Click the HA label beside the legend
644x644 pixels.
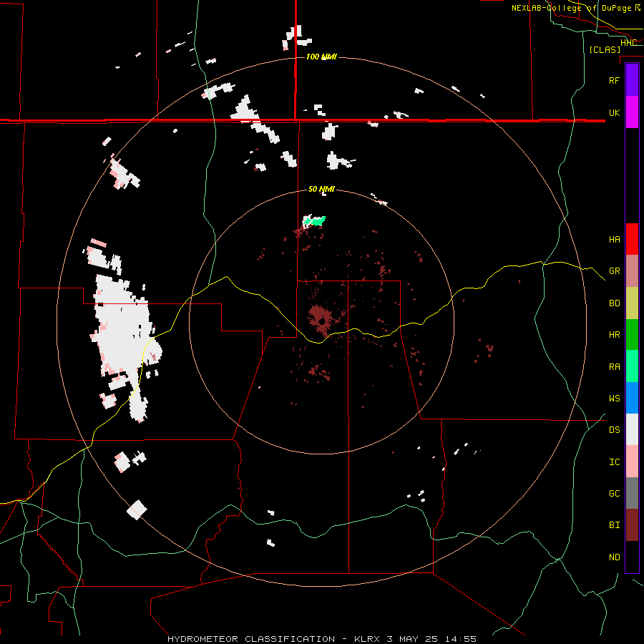coord(614,240)
